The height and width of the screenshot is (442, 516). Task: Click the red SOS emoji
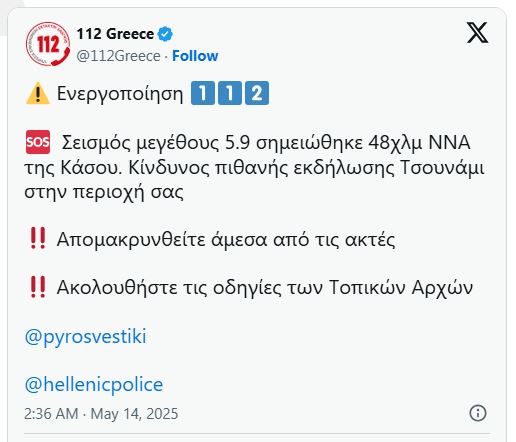(38, 142)
